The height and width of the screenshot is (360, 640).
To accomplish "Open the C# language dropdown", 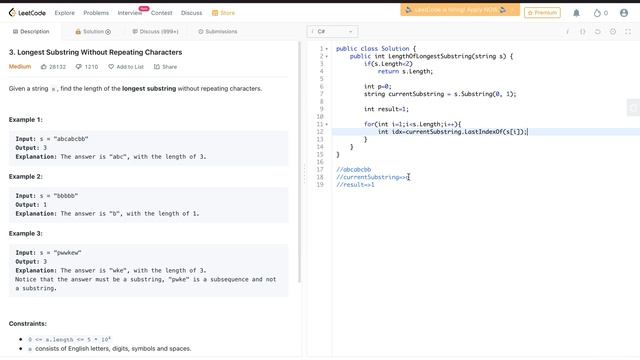I will tap(332, 31).
